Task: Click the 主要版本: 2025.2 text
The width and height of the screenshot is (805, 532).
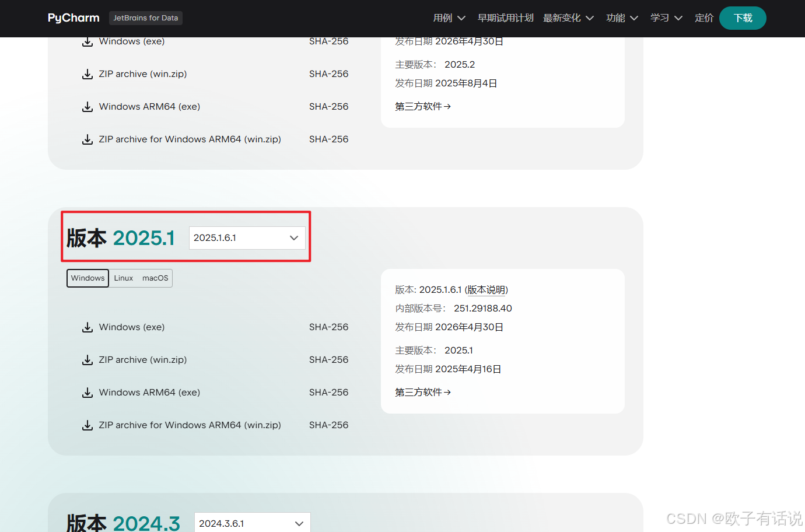Action: tap(435, 65)
